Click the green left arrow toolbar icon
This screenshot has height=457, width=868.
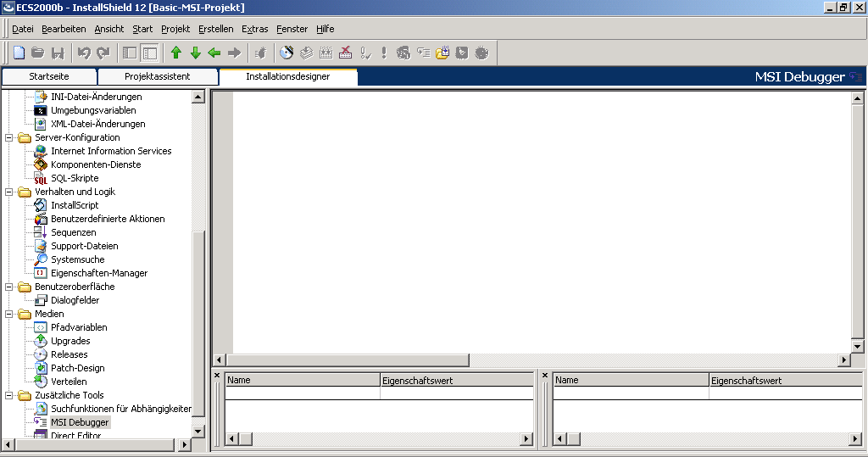tap(214, 53)
